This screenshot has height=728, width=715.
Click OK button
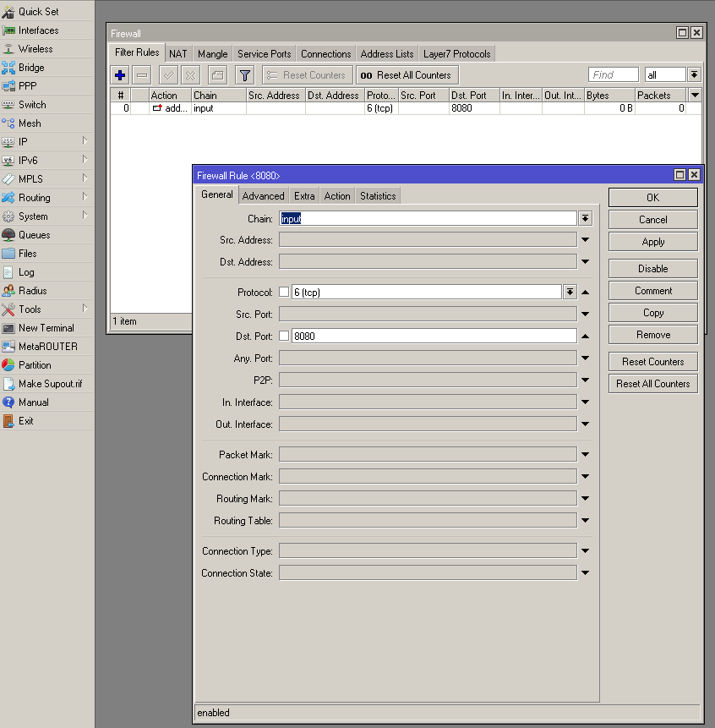coord(652,197)
